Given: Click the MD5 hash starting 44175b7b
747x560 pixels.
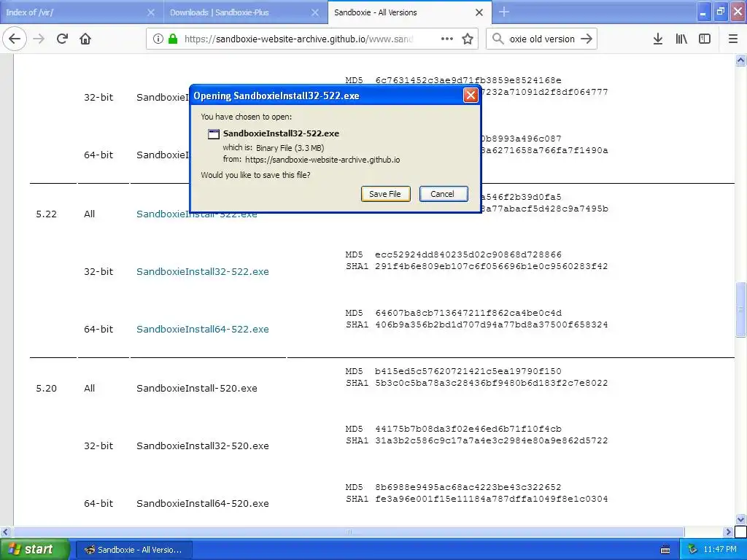Looking at the screenshot, I should pyautogui.click(x=468, y=429).
